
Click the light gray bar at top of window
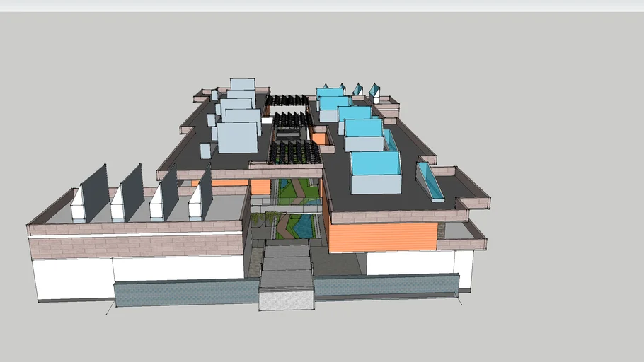[x=322, y=5]
